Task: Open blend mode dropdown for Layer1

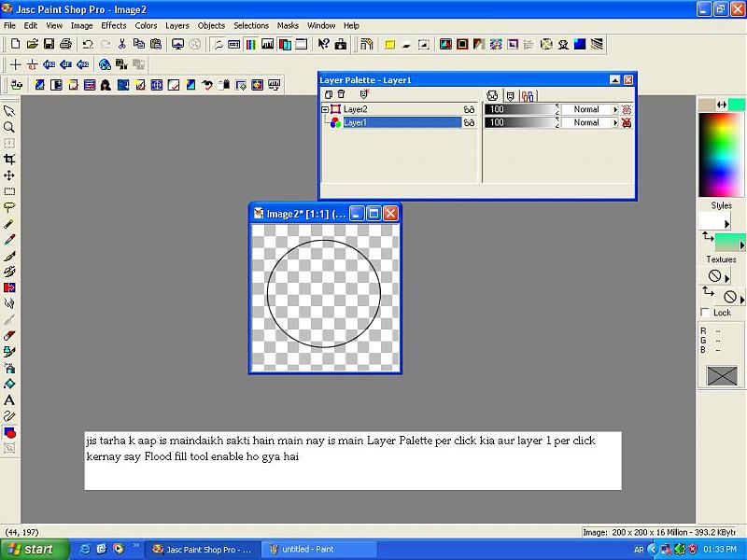Action: (x=614, y=122)
